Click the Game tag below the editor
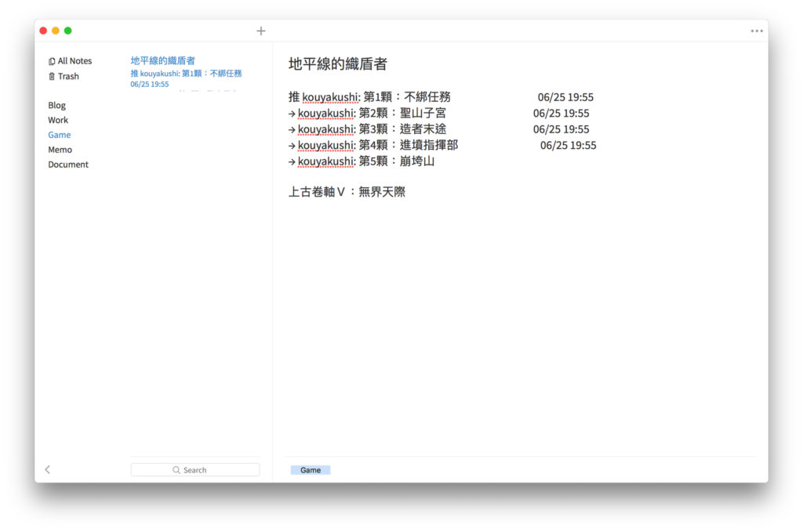The image size is (803, 532). pyautogui.click(x=311, y=470)
